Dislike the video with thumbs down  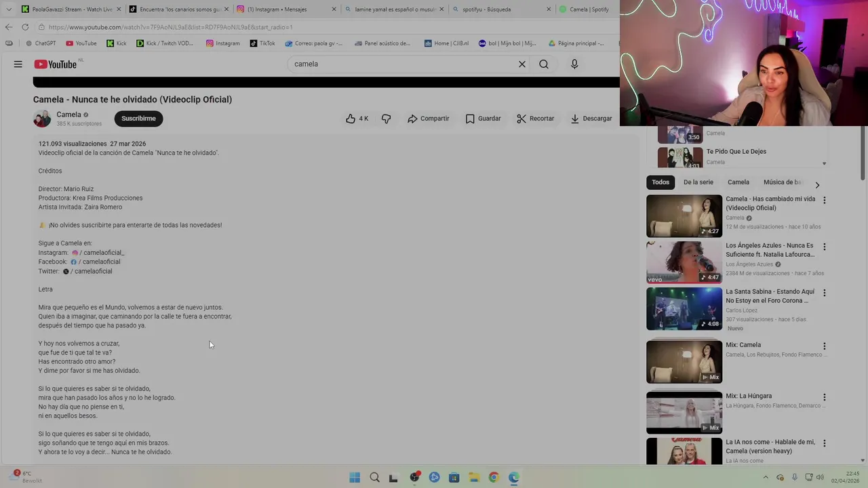click(x=387, y=119)
